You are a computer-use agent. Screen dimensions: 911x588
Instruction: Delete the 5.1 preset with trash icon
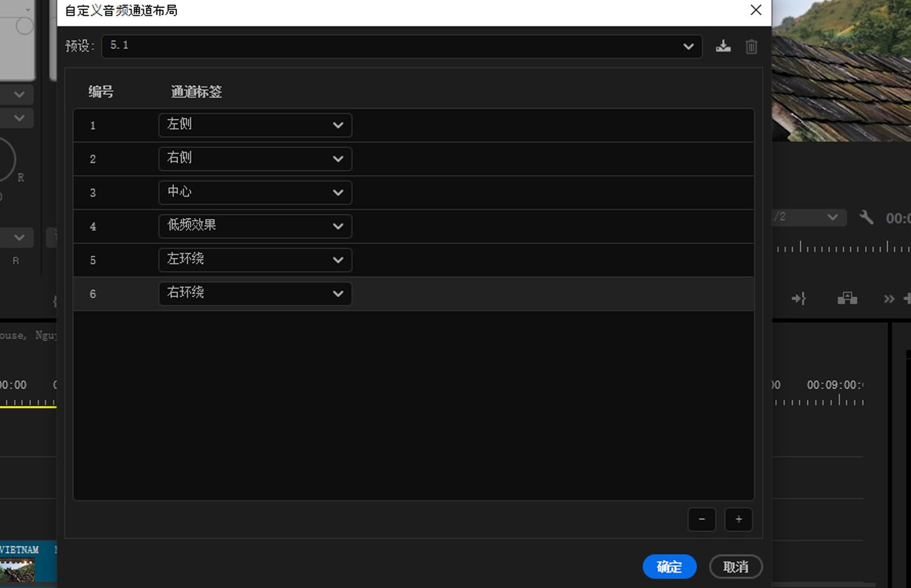click(751, 47)
